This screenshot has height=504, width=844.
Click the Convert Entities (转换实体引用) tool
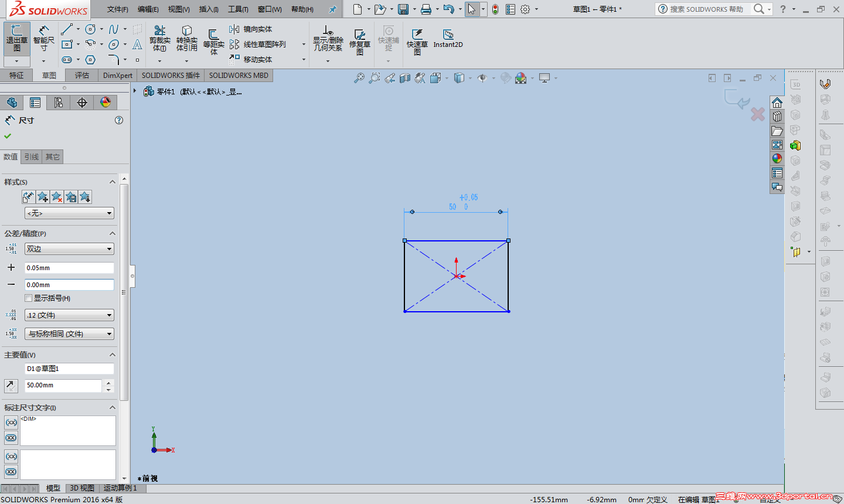pyautogui.click(x=186, y=39)
